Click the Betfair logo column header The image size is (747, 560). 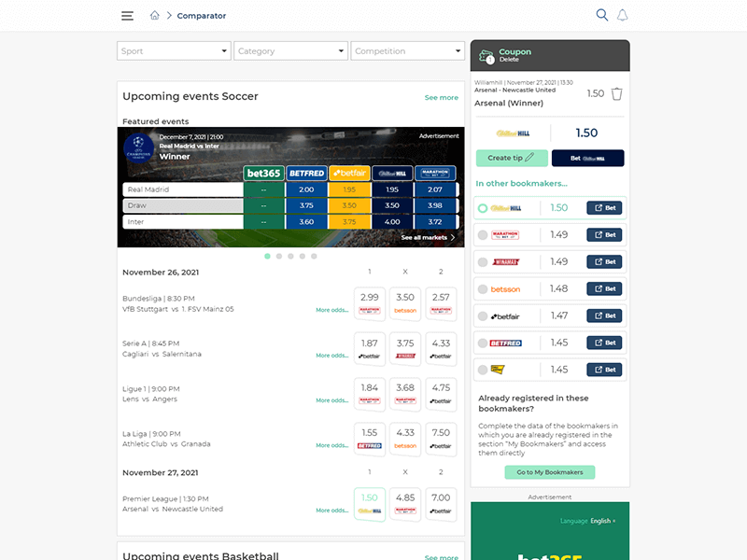349,173
